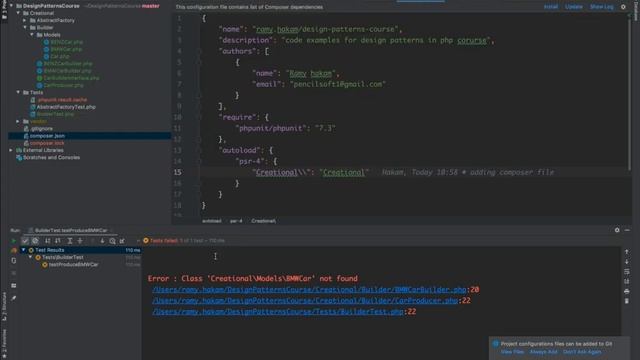Open BENZCar.php in project tree

(x=67, y=42)
